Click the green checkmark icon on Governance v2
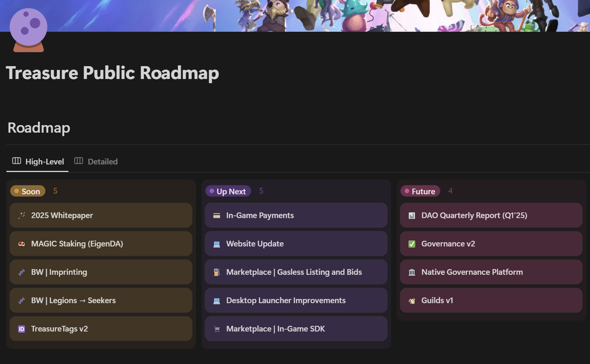The image size is (590, 364). point(412,244)
